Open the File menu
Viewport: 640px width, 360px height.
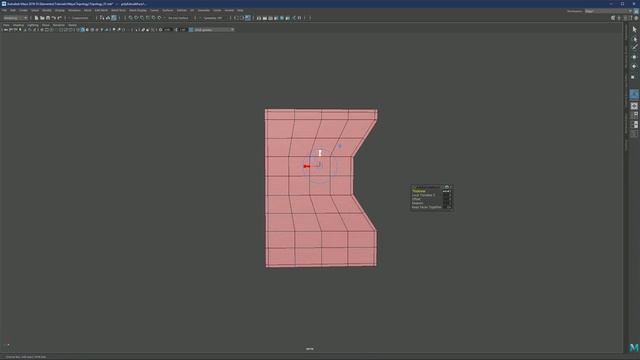(x=4, y=10)
